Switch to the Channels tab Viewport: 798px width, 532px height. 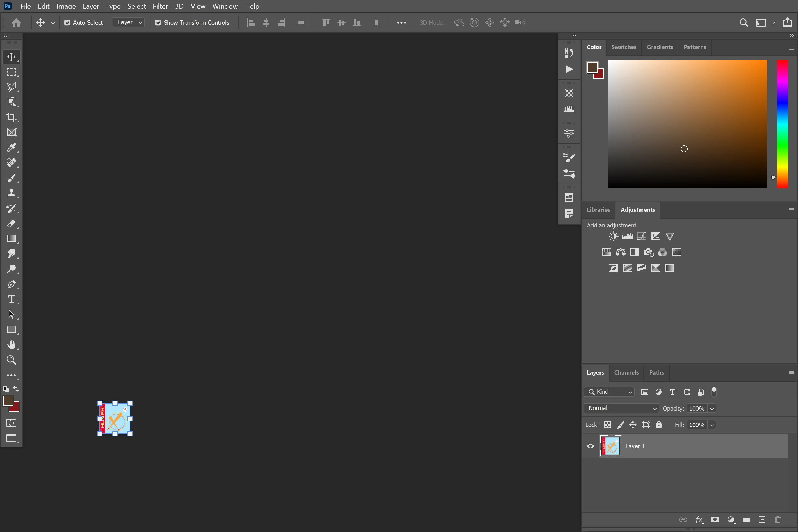click(x=626, y=372)
